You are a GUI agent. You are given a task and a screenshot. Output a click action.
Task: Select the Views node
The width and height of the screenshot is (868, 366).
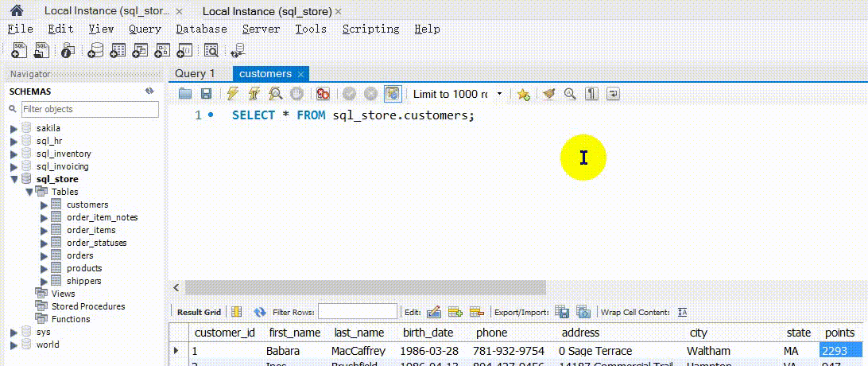pos(63,294)
